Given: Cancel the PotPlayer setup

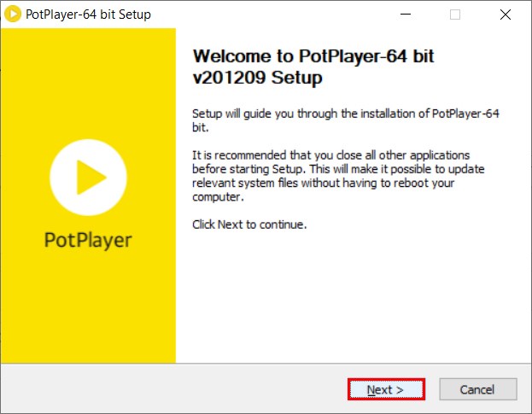Looking at the screenshot, I should [x=478, y=389].
